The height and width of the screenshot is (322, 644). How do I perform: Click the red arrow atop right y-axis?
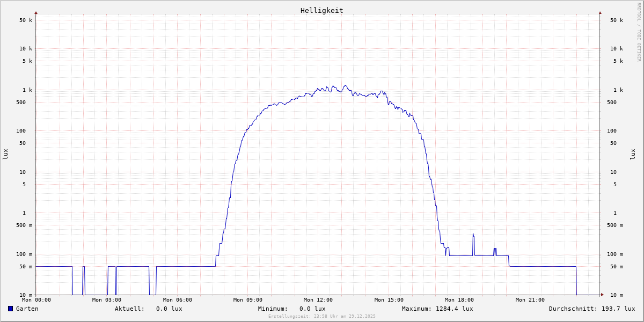600,12
